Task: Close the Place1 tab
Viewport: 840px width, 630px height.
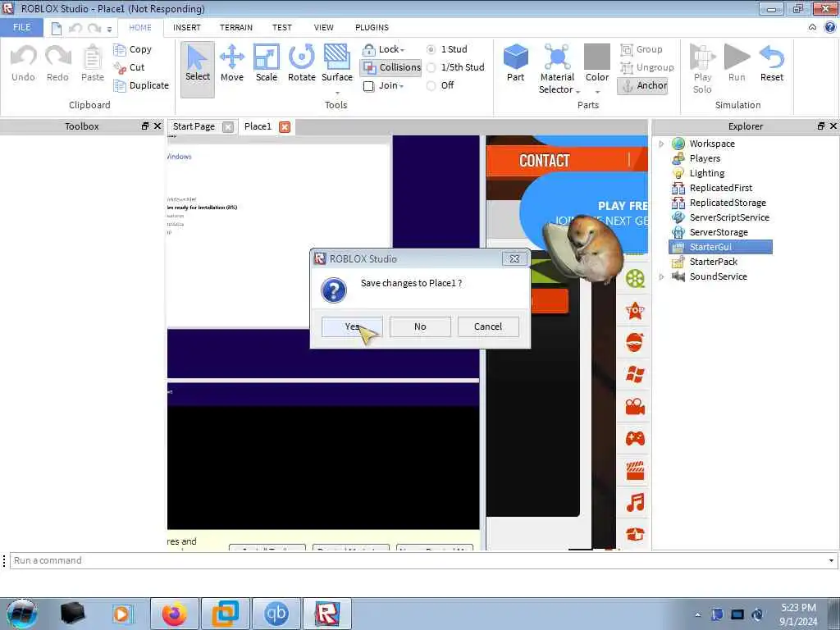Action: [x=285, y=127]
